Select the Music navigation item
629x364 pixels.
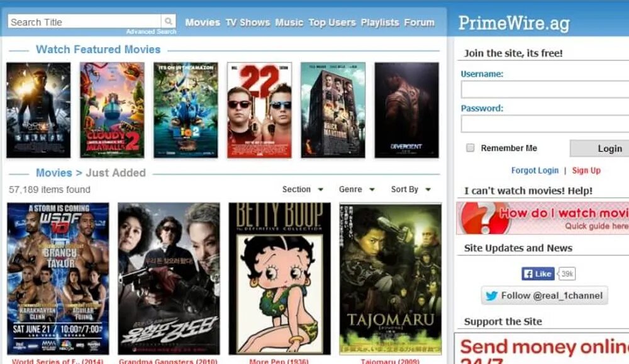click(289, 23)
